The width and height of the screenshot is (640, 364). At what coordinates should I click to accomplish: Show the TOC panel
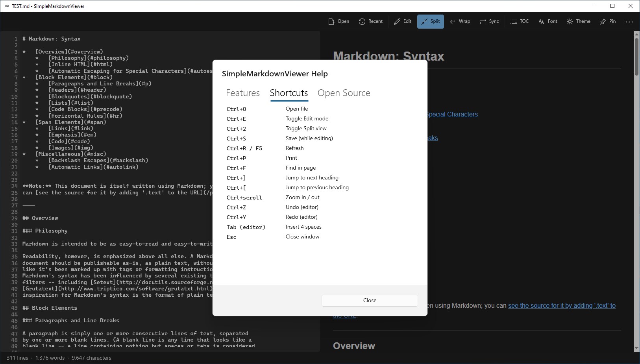(x=520, y=21)
